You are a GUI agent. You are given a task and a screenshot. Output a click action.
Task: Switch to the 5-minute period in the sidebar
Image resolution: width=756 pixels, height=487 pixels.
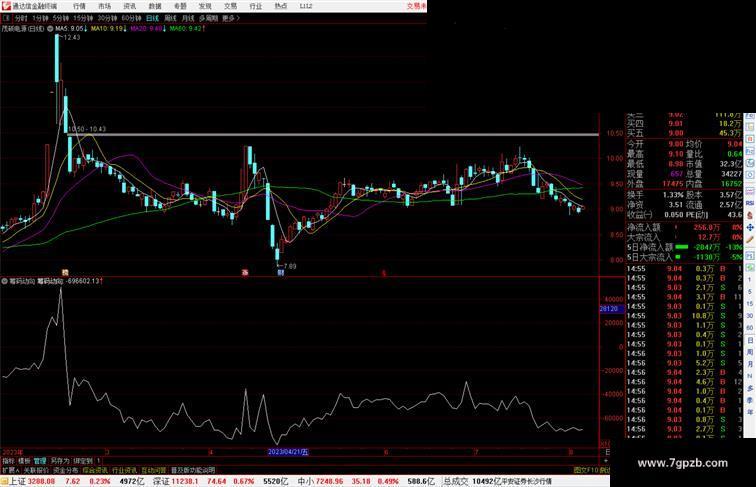coord(750,291)
